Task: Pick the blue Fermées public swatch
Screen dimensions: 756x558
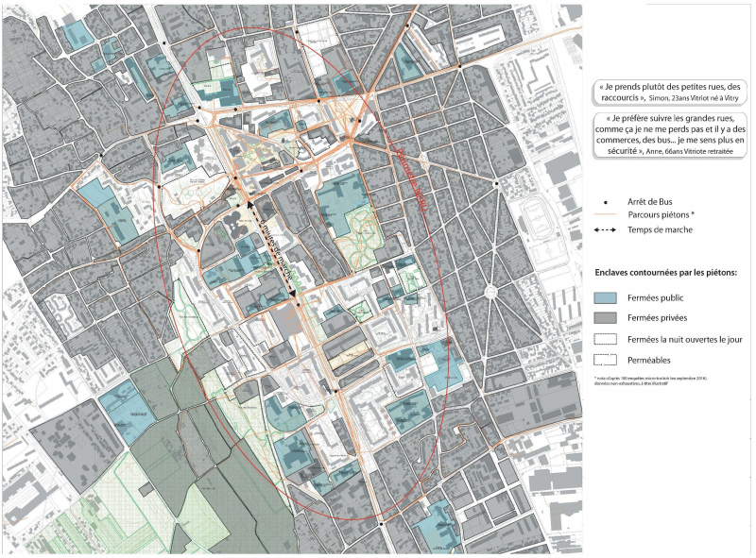Action: 606,297
